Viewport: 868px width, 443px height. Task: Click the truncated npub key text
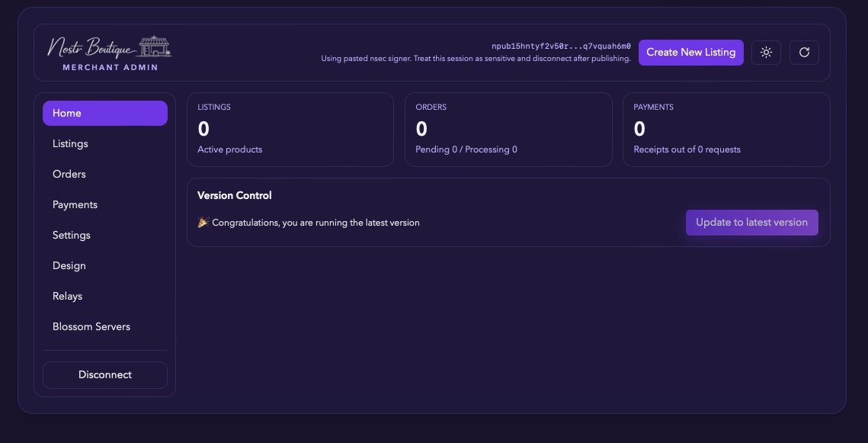coord(561,46)
